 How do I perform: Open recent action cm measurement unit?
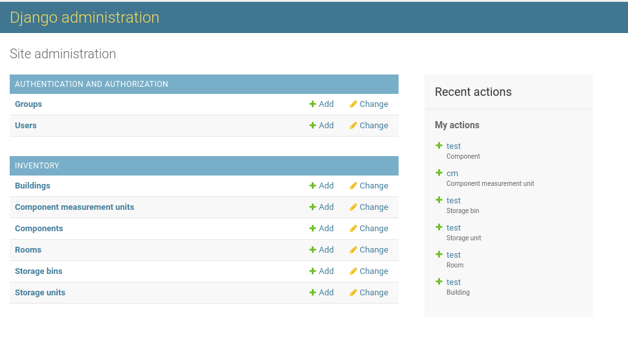(452, 174)
